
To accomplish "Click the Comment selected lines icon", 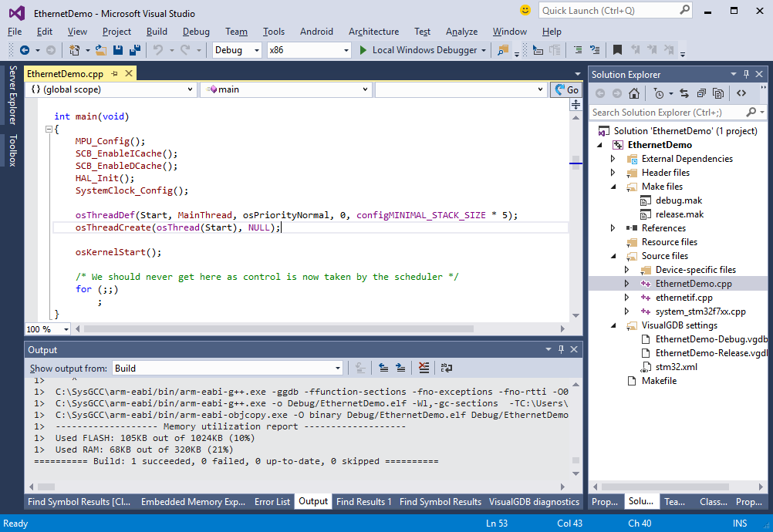I will tap(578, 50).
